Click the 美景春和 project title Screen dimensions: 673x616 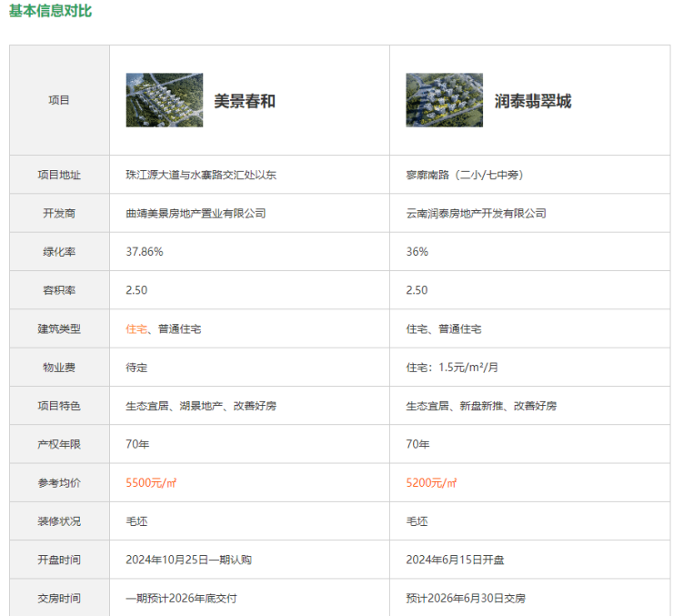(245, 101)
